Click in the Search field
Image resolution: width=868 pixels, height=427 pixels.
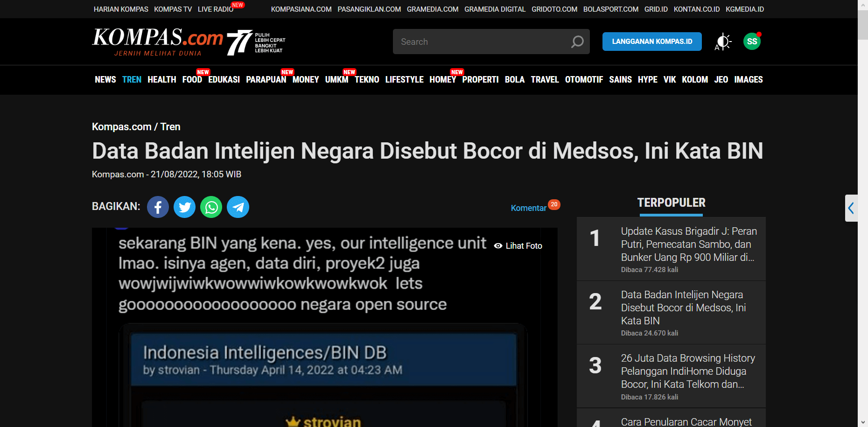481,42
